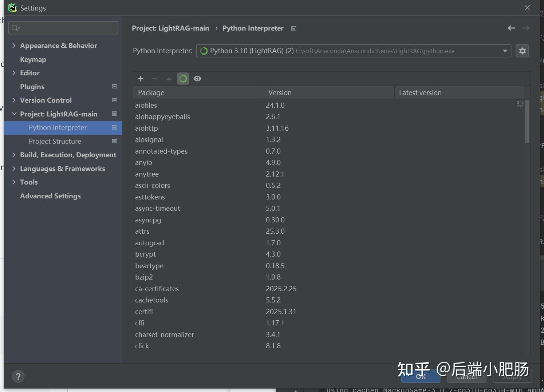
Task: Click the breadcrumb project-level settings icon
Action: [x=294, y=28]
